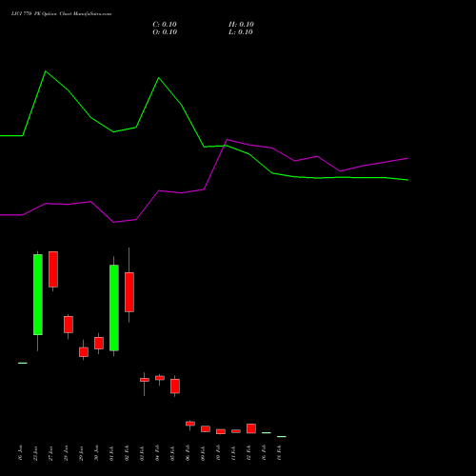Select the '28 Jan' date axis label
Screen dimensions: 476x476
pyautogui.click(x=66, y=453)
